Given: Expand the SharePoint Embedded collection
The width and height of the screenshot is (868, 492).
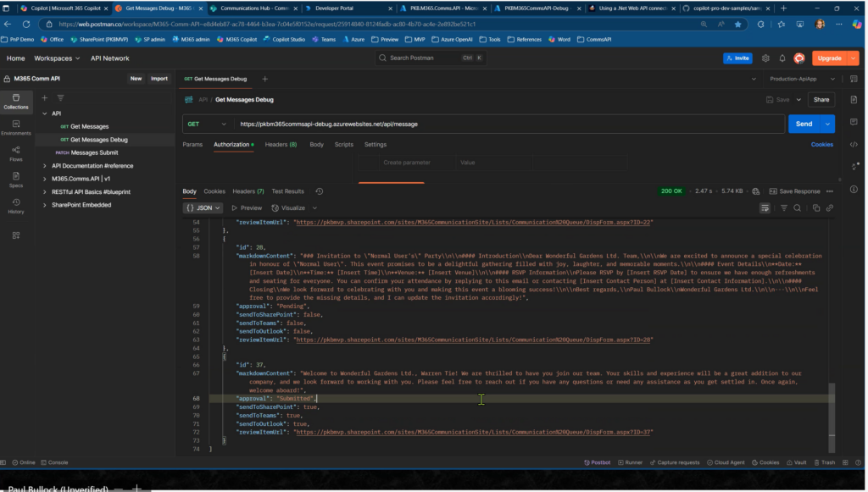Looking at the screenshot, I should pyautogui.click(x=45, y=205).
